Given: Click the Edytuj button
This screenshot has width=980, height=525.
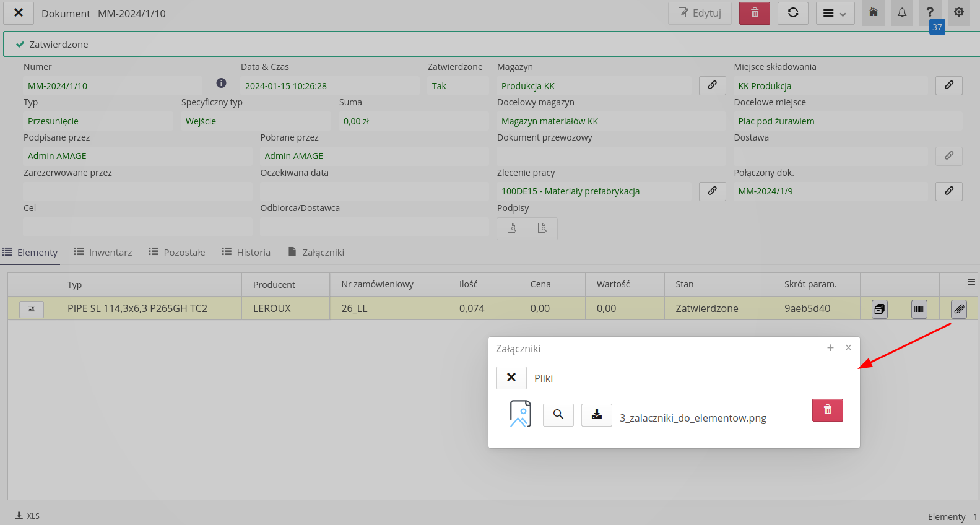Looking at the screenshot, I should coord(700,13).
